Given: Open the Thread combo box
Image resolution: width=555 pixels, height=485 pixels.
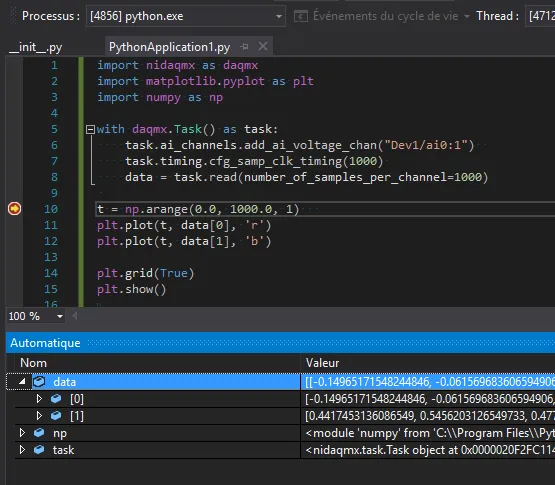Looking at the screenshot, I should tap(540, 16).
